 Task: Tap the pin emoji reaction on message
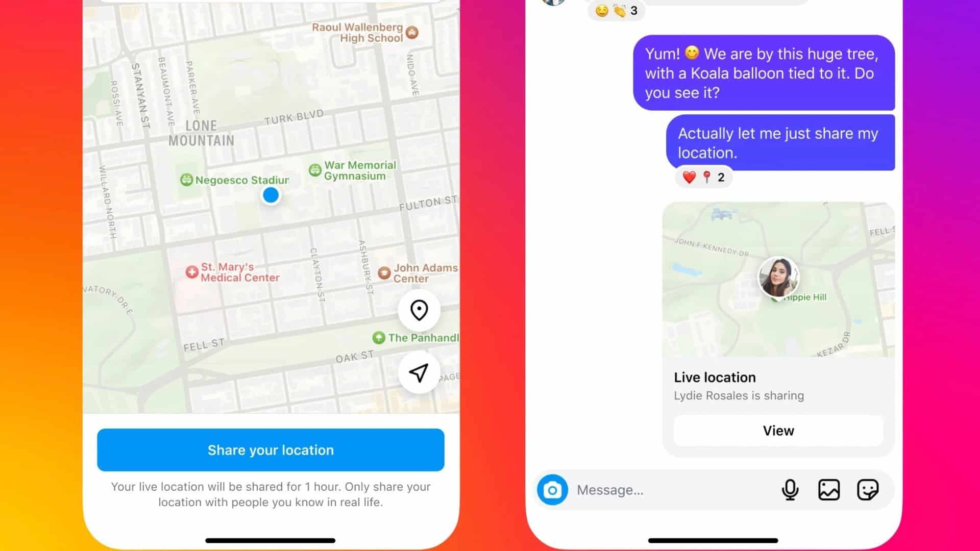(x=705, y=176)
